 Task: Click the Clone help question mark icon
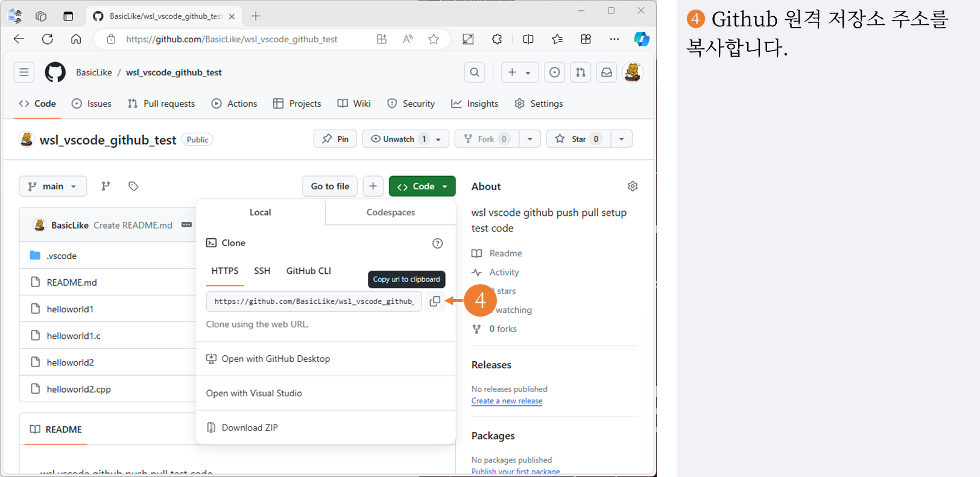(x=437, y=243)
